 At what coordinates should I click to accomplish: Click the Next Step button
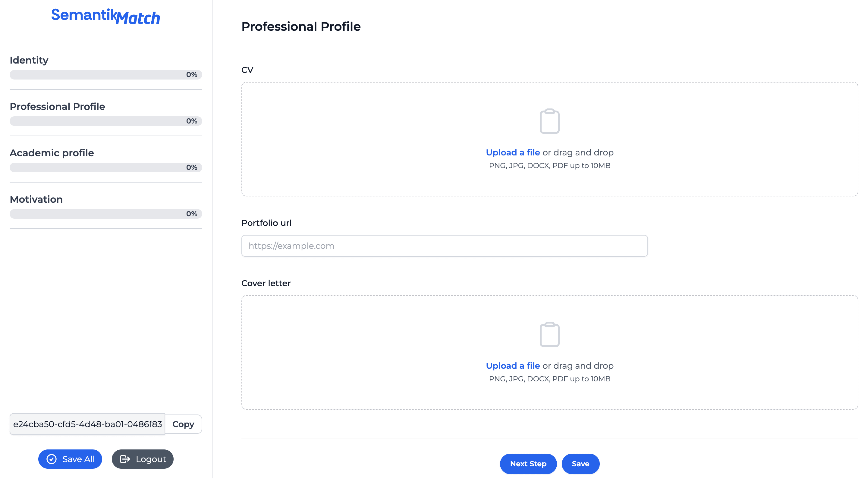[528, 464]
